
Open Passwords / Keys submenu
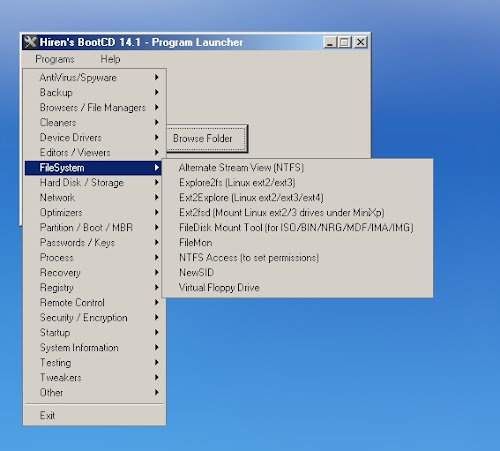93,242
